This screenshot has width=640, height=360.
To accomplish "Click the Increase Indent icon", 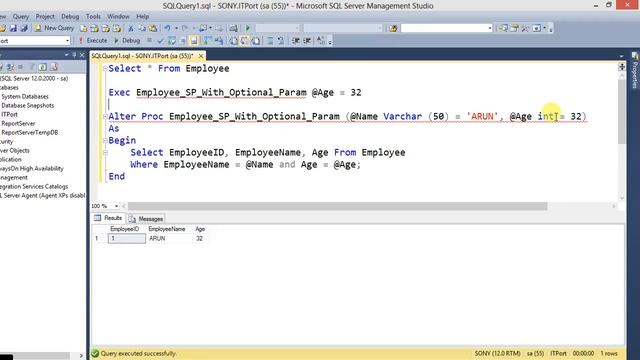I will pos(307,40).
